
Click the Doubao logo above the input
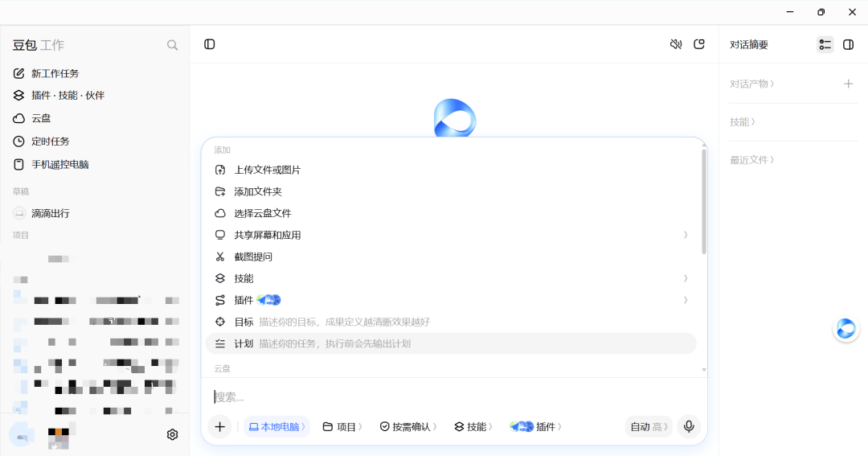[x=455, y=117]
